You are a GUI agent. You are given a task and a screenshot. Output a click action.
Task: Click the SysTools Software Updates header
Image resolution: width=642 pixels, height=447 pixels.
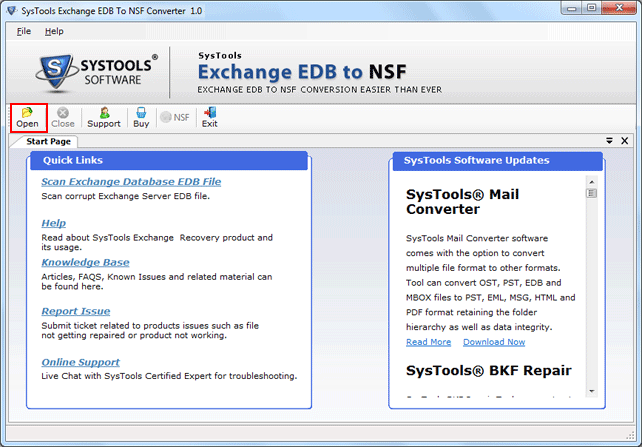(497, 160)
